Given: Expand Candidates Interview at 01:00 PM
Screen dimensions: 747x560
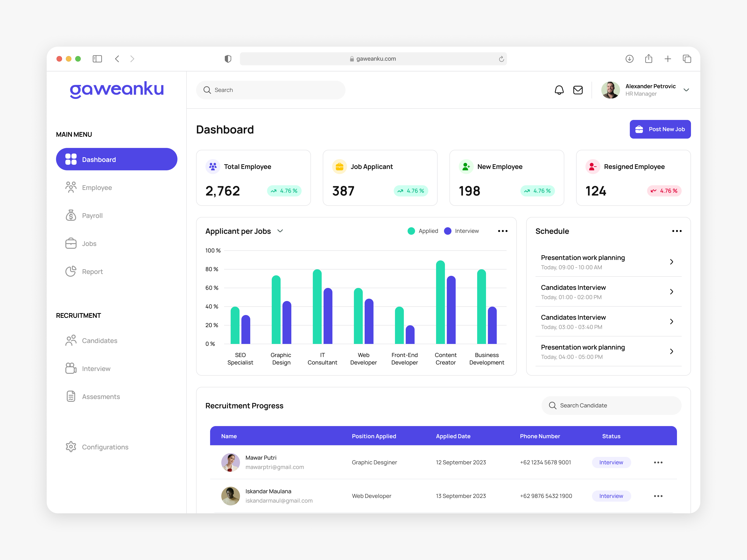Looking at the screenshot, I should point(671,292).
